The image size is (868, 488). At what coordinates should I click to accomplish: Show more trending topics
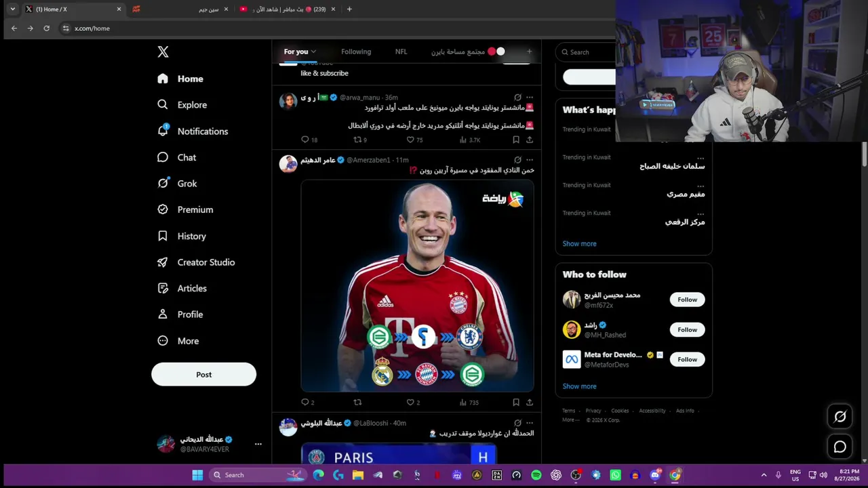[x=579, y=244]
